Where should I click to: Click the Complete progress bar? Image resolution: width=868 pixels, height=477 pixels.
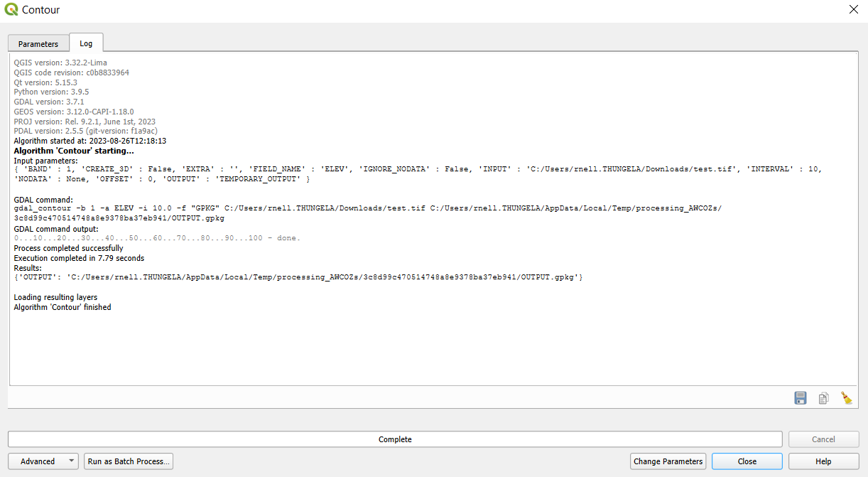tap(394, 439)
